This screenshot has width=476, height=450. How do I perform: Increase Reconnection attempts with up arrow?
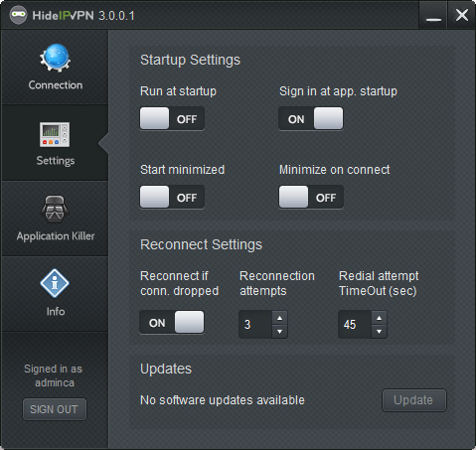point(280,318)
